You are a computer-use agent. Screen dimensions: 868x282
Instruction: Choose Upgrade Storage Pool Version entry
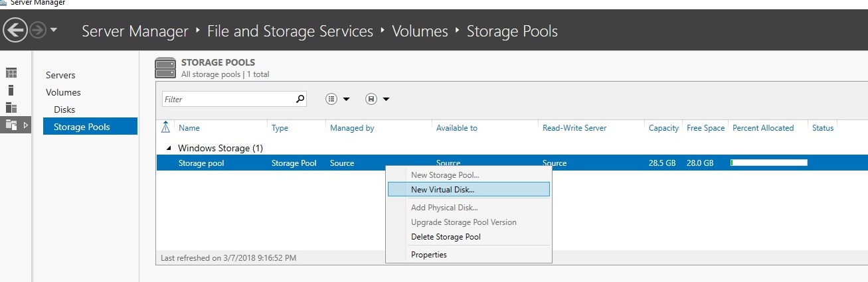tap(469, 222)
